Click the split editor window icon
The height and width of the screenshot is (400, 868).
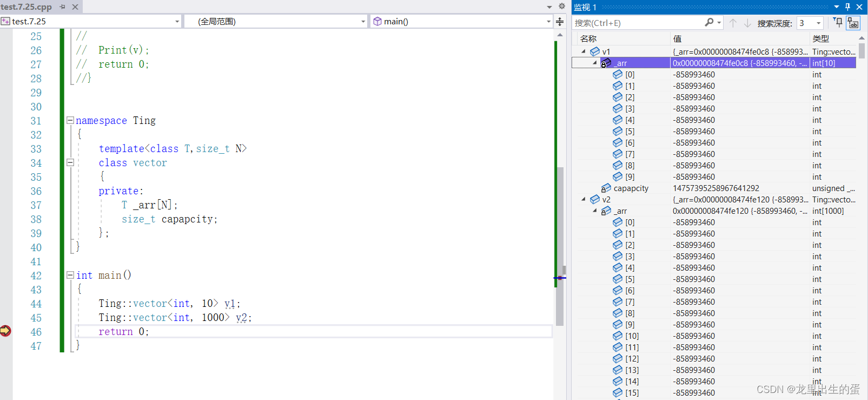click(560, 22)
